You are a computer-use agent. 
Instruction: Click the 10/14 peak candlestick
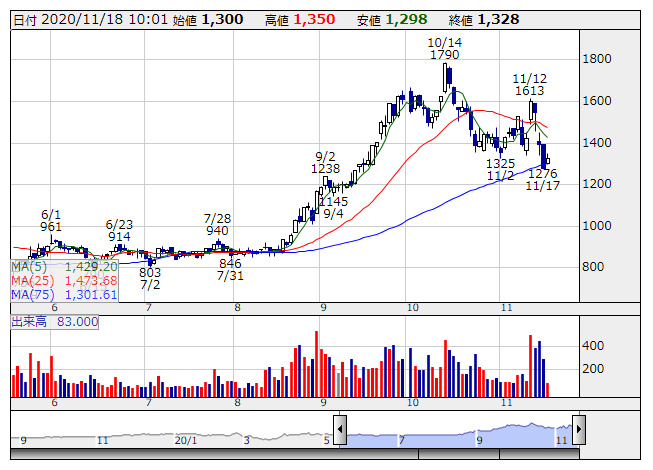(445, 77)
